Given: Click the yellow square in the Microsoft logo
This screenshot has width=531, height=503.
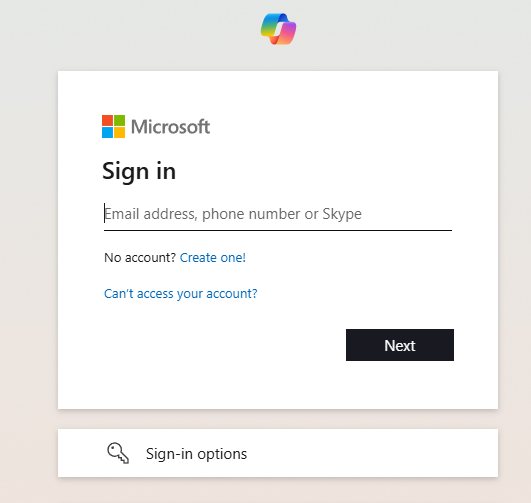Looking at the screenshot, I should 120,133.
